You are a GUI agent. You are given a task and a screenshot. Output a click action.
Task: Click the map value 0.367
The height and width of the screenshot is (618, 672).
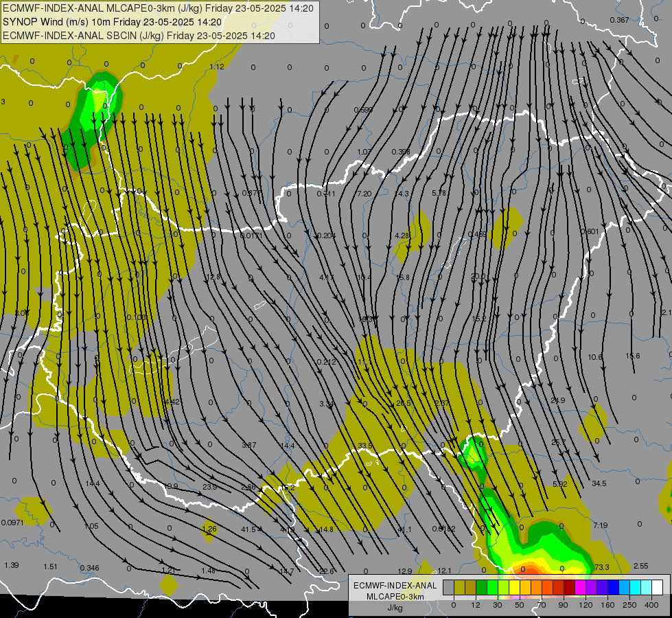619,20
